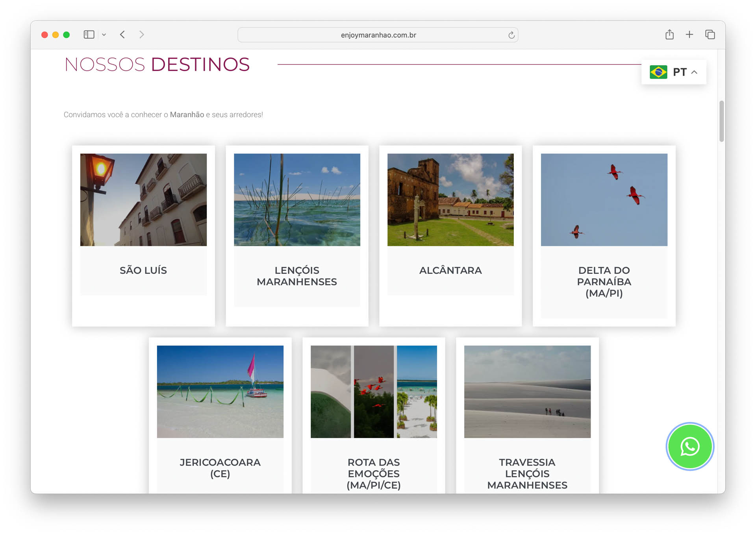Image resolution: width=756 pixels, height=534 pixels.
Task: Reload the page with refresh icon
Action: click(511, 35)
